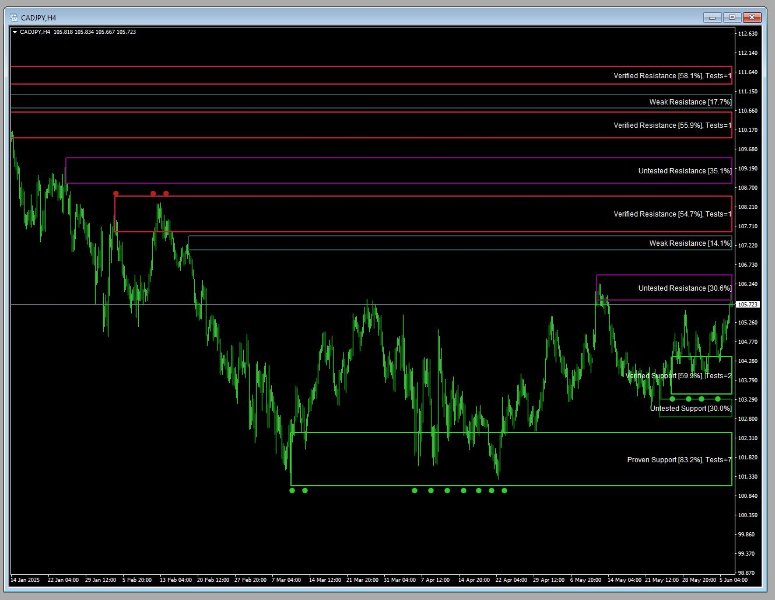Select Untested Resistance [35.1%] zone label
775x600 pixels.
[x=685, y=171]
